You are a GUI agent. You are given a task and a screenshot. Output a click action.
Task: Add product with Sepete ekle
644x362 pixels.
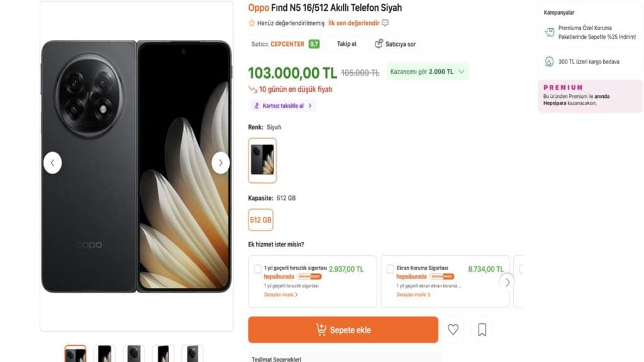point(343,330)
